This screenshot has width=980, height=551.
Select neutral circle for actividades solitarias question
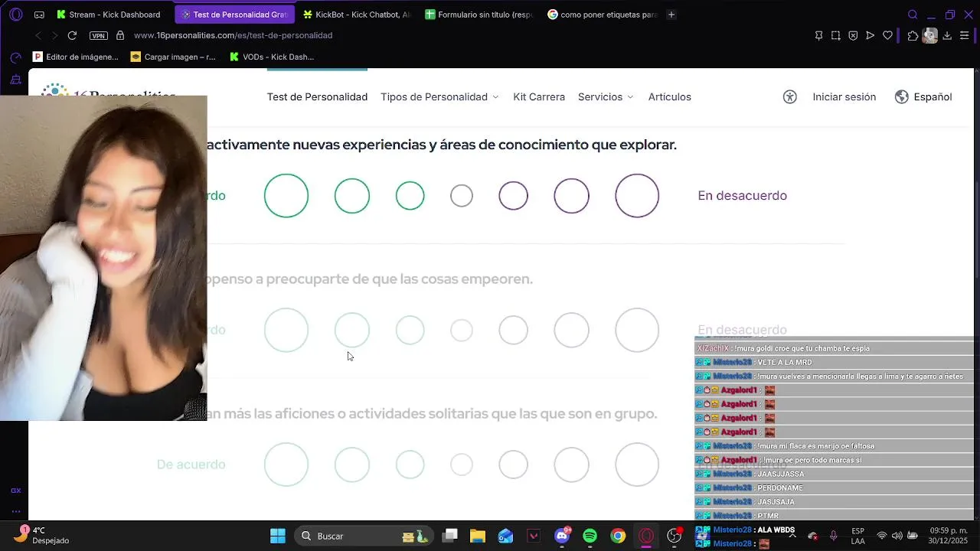coord(462,465)
